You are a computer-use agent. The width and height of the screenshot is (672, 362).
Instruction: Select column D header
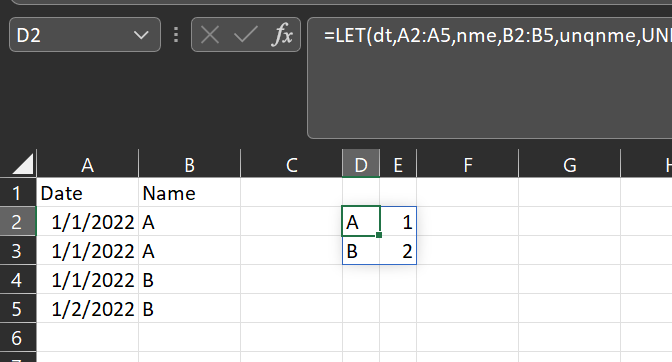(x=361, y=165)
